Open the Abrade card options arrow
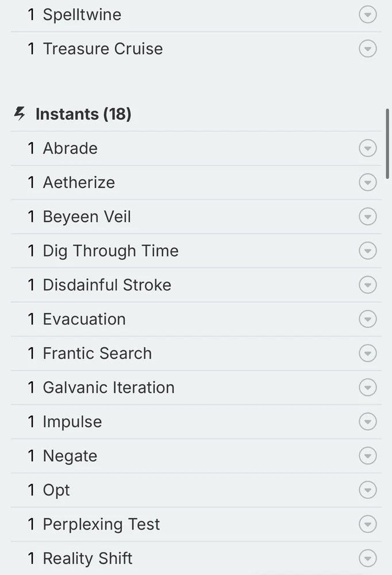This screenshot has width=392, height=575. [x=367, y=148]
